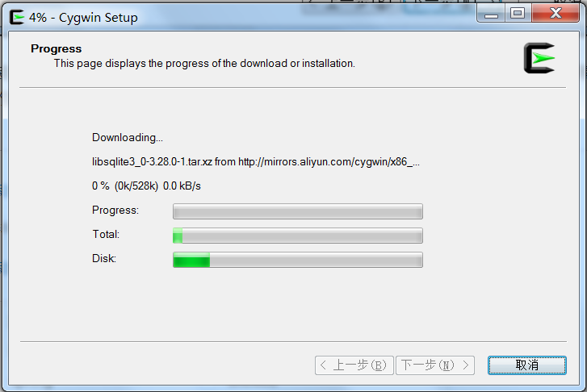Click the Downloading... status label
This screenshot has height=392, width=587.
pos(128,138)
